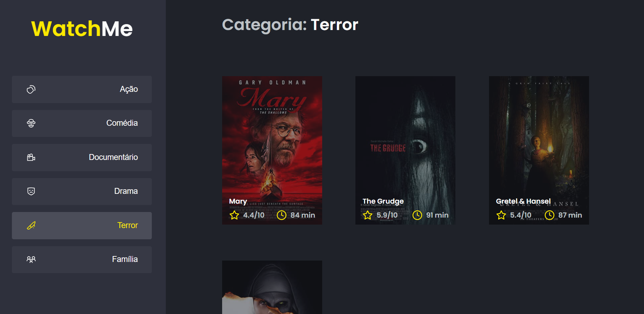Viewport: 644px width, 314px height.
Task: Open the Gretel & Hansel poster
Action: (x=539, y=150)
